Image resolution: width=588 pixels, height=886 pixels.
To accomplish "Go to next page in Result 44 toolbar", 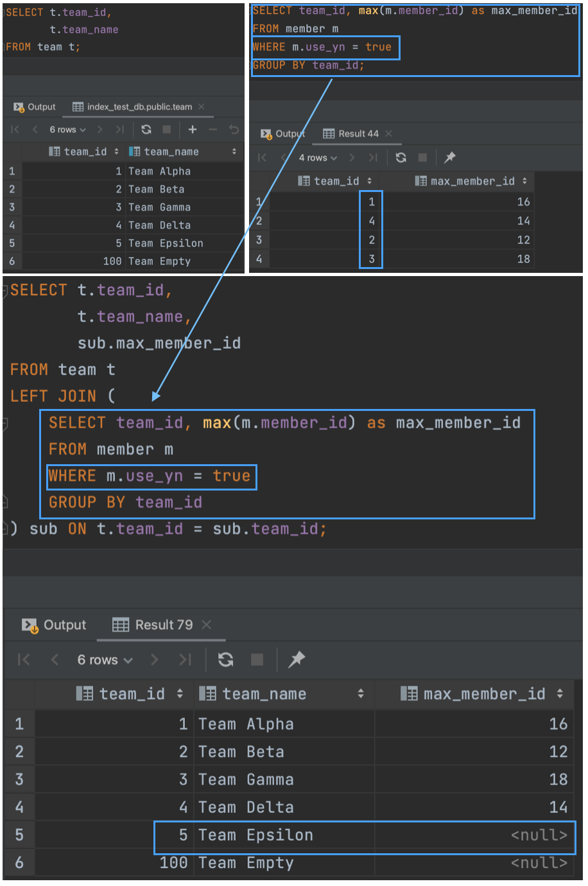I will point(352,157).
